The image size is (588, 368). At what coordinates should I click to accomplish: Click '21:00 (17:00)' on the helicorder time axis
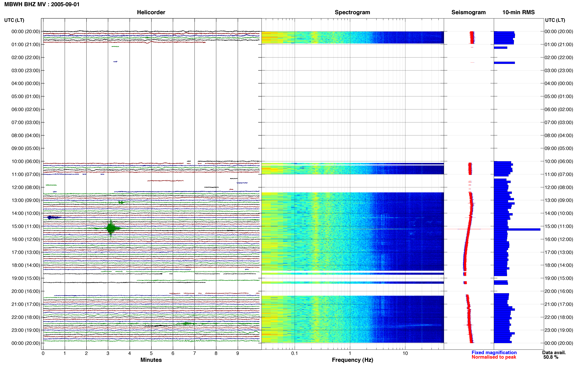click(x=26, y=304)
